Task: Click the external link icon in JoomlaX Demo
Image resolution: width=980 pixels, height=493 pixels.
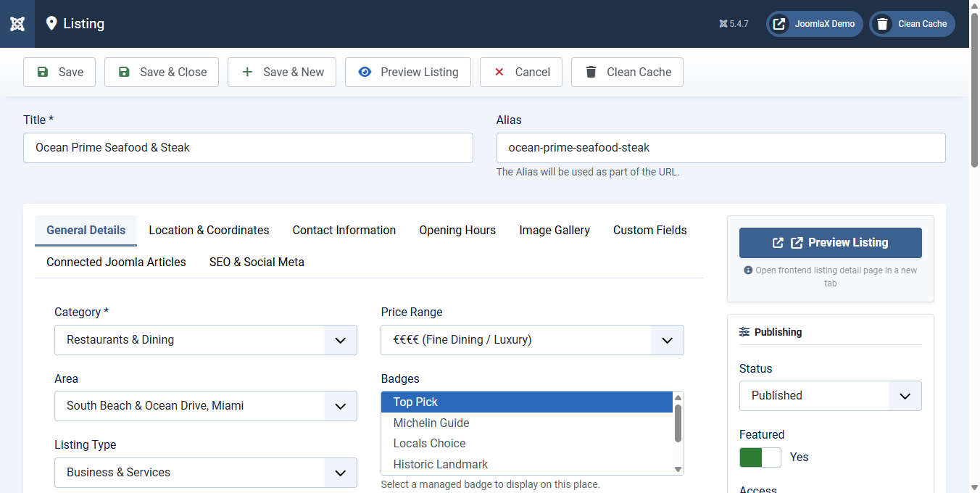Action: (x=779, y=24)
